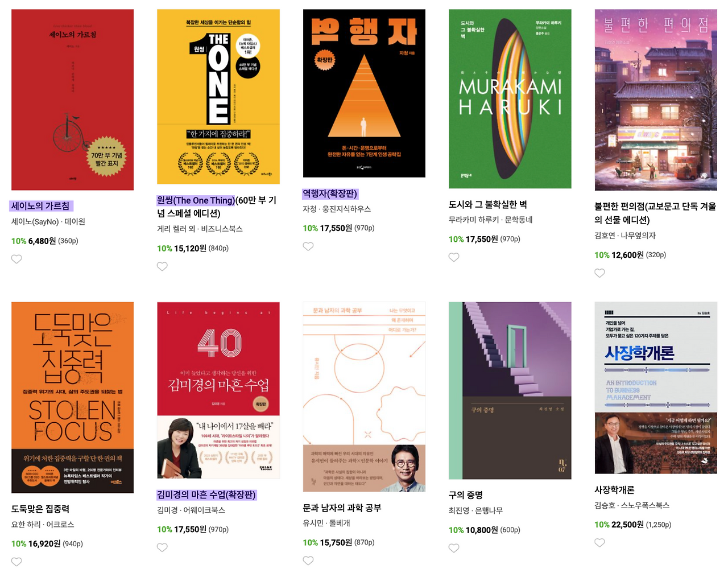Select the red 세이노의 가르침 book cover
The width and height of the screenshot is (728, 573).
tap(72, 100)
